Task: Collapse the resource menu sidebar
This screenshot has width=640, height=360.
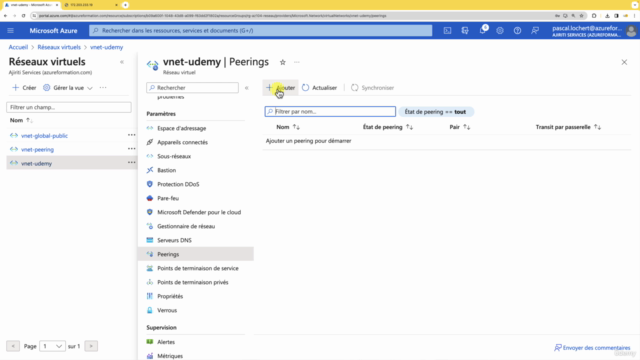Action: click(247, 88)
